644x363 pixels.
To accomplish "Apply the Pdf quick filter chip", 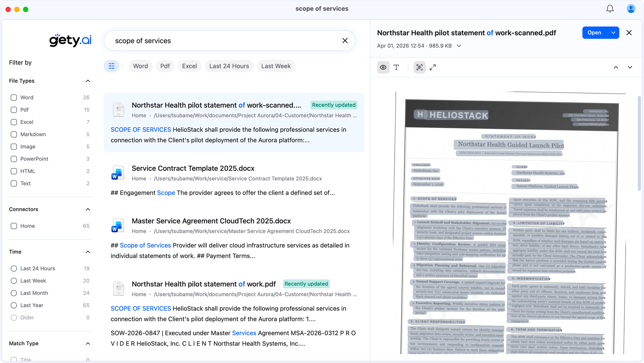I will (x=165, y=66).
